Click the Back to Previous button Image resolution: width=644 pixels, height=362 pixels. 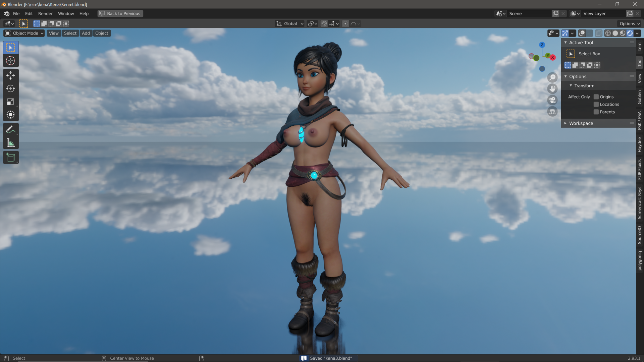120,14
